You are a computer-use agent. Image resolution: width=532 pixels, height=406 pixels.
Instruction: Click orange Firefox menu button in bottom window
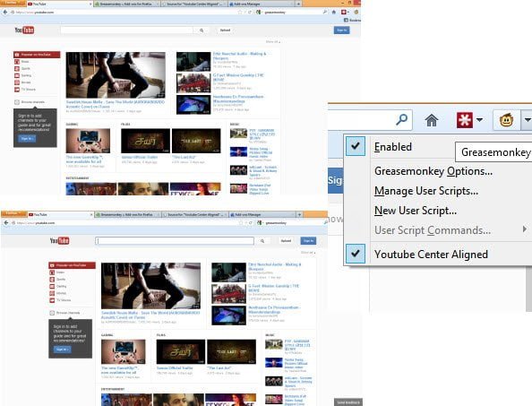(x=13, y=213)
